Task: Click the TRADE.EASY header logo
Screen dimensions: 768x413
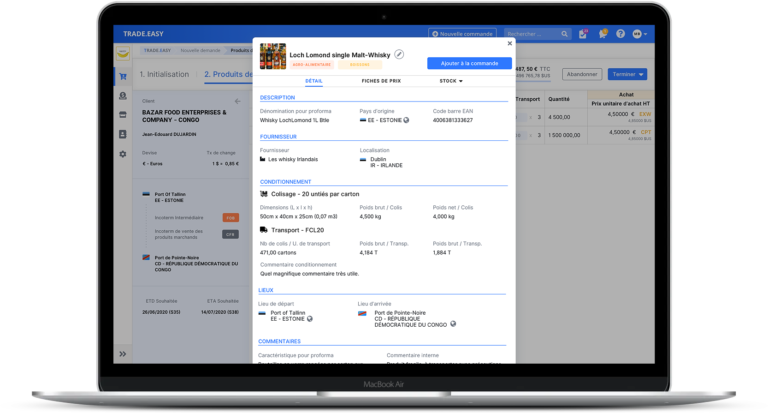Action: tap(143, 34)
